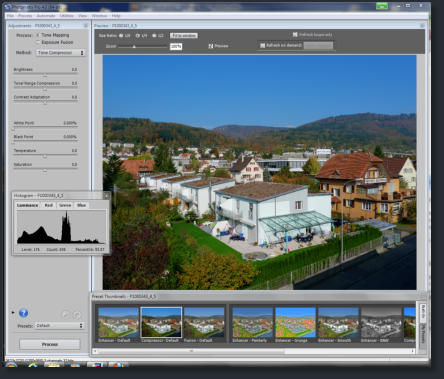The image size is (444, 379).
Task: Expand the small arrow beside the Help icon
Action: point(13,312)
